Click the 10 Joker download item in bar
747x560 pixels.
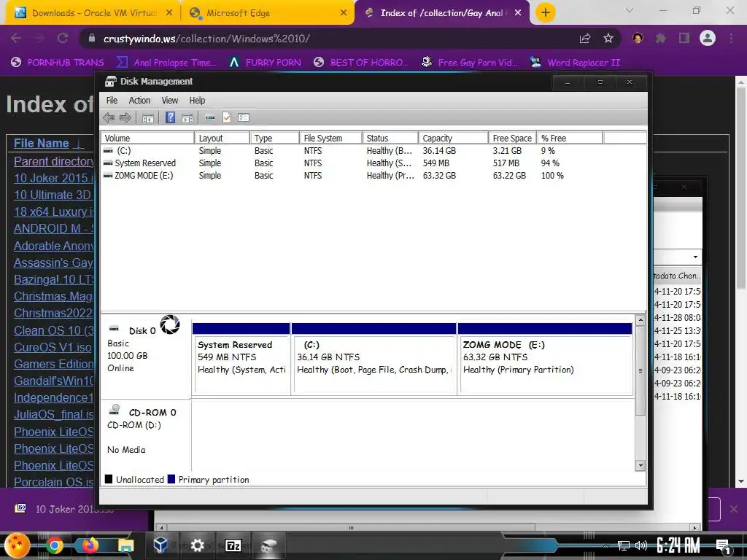point(66,508)
